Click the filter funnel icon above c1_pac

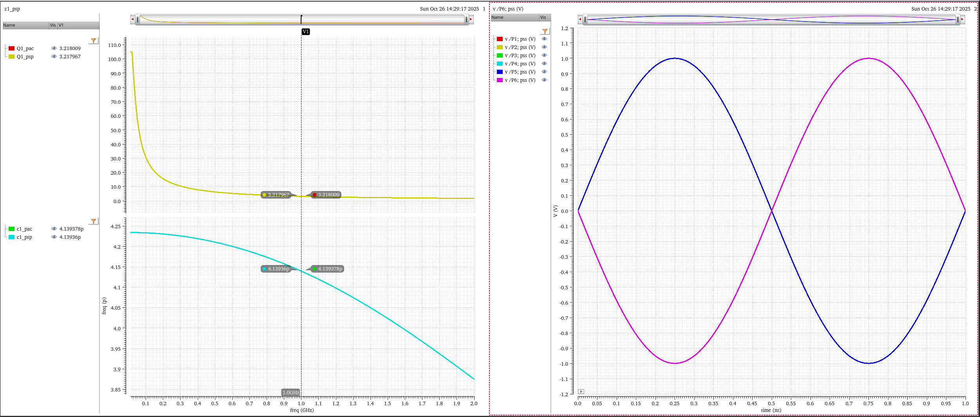point(93,221)
